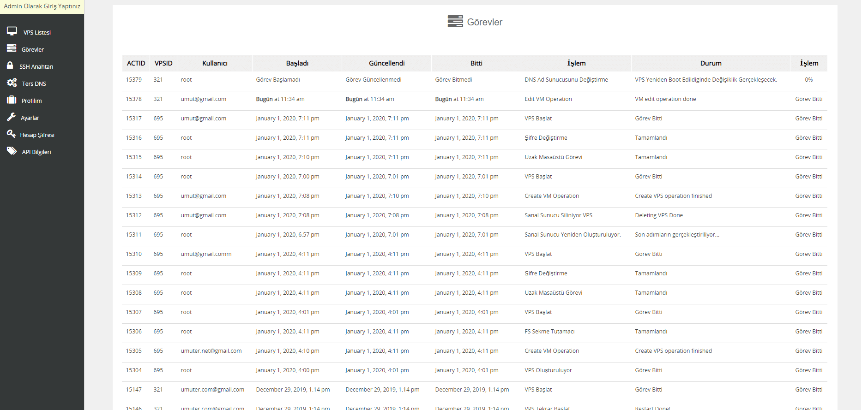Click the gears icon for Ters DNS

pyautogui.click(x=12, y=83)
